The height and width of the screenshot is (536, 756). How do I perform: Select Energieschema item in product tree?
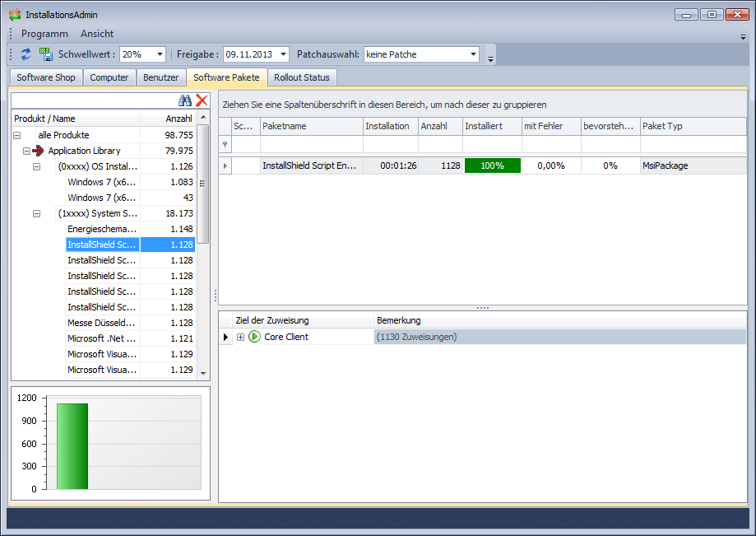(x=102, y=229)
